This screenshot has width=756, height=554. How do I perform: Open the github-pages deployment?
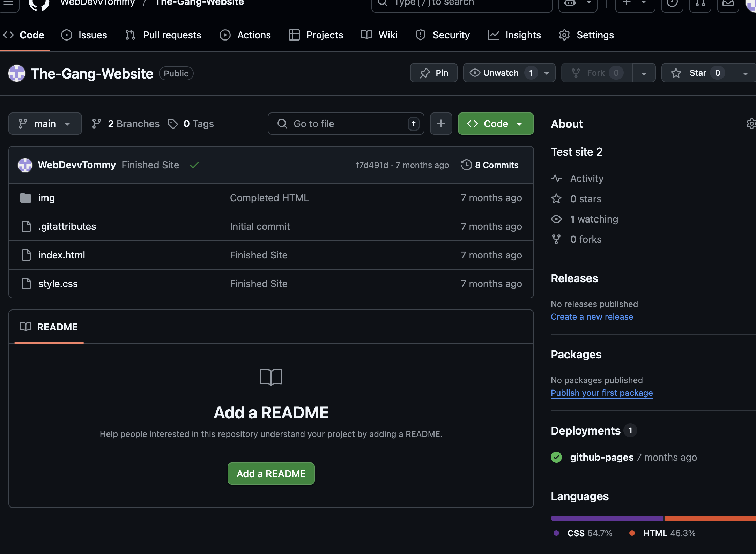tap(602, 457)
